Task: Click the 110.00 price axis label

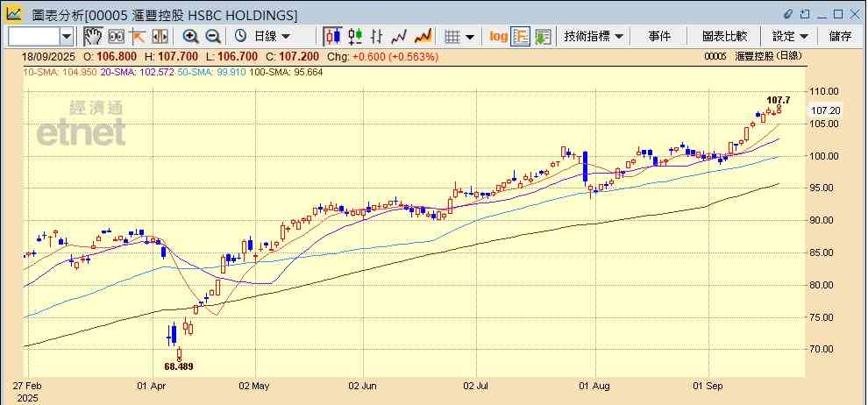Action: tap(825, 91)
